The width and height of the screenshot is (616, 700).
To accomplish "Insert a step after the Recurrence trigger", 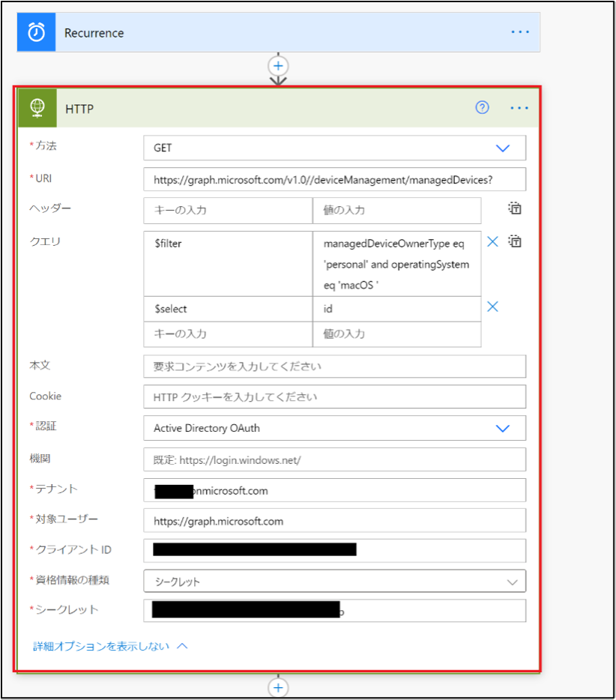I will pyautogui.click(x=278, y=66).
